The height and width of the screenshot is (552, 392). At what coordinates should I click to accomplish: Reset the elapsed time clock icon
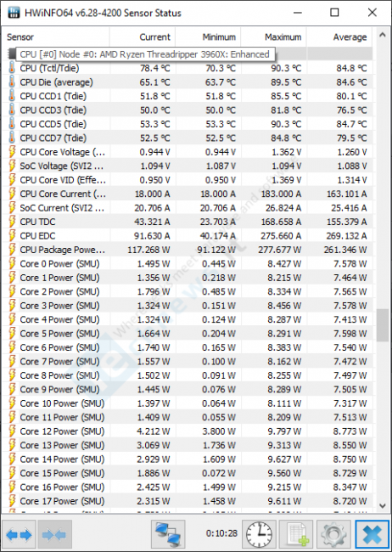tap(259, 534)
